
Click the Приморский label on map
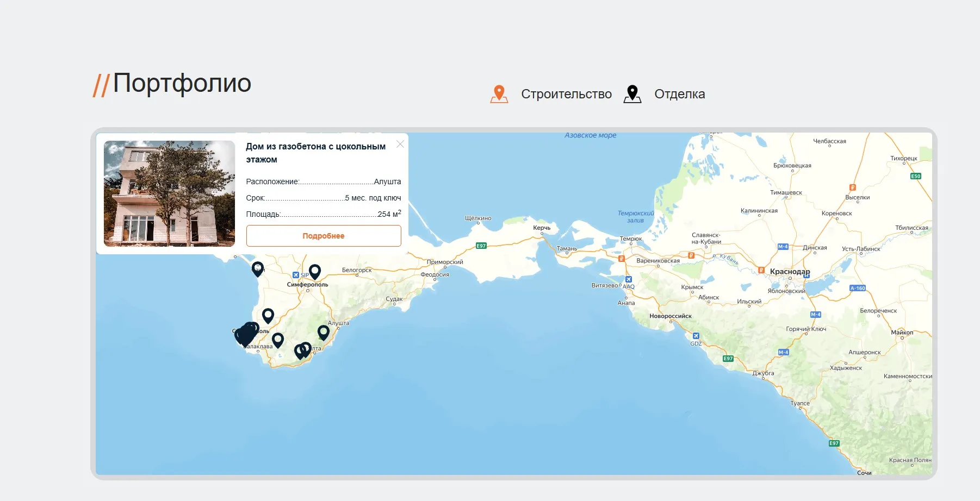click(445, 262)
